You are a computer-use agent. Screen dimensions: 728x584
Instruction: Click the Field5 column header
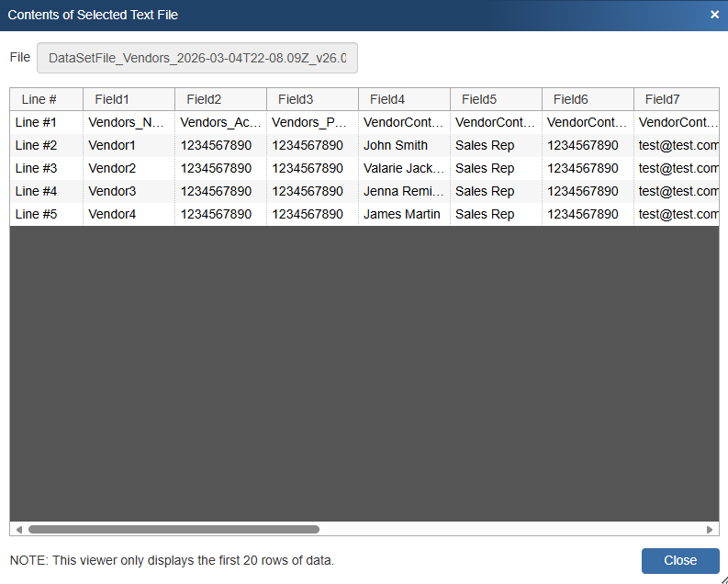tap(479, 99)
